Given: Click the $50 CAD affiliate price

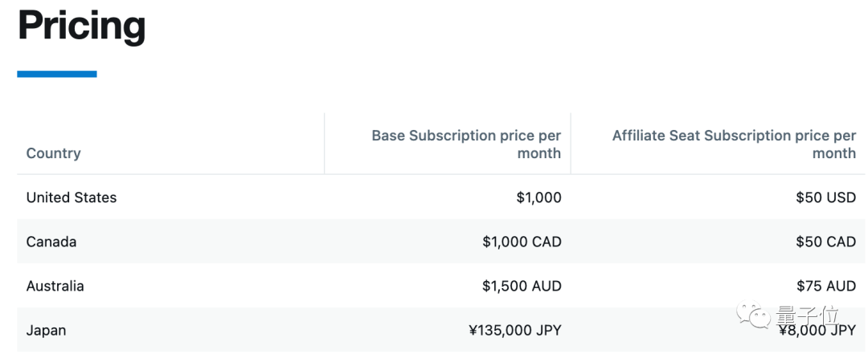Looking at the screenshot, I should [x=825, y=242].
